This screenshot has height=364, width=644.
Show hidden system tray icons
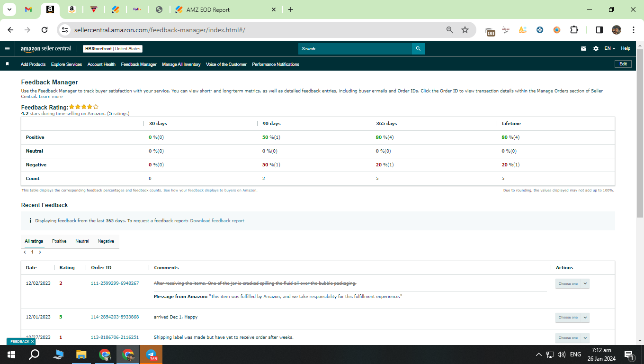tap(539, 355)
